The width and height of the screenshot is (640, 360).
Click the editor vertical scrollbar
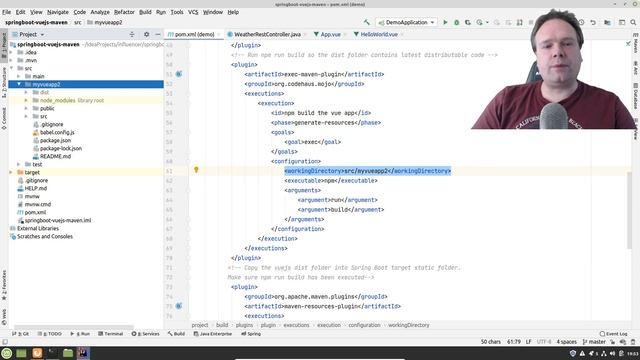click(629, 209)
